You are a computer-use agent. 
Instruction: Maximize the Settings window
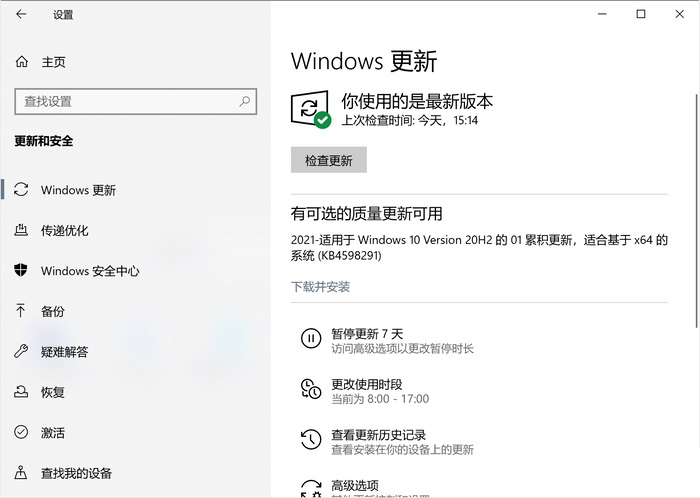click(641, 14)
